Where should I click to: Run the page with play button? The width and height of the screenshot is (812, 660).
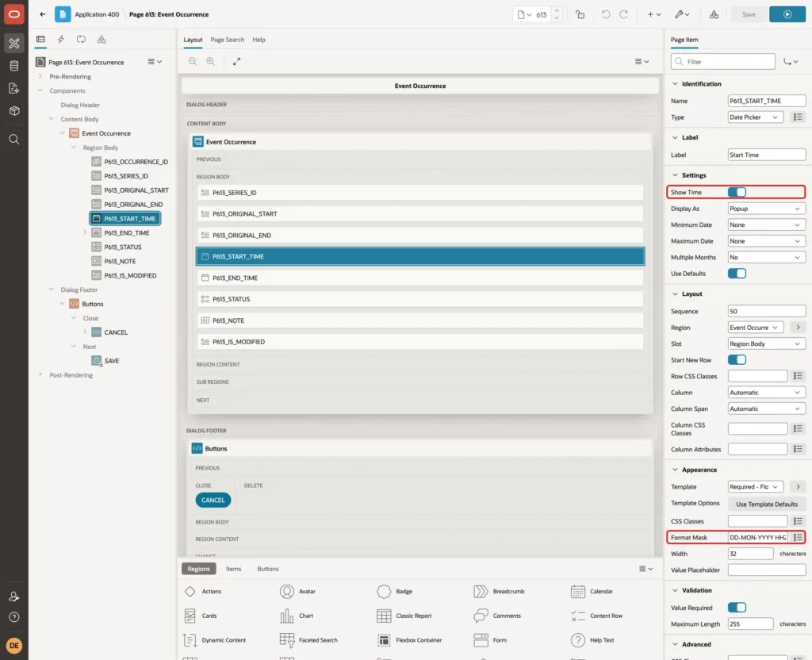[787, 14]
